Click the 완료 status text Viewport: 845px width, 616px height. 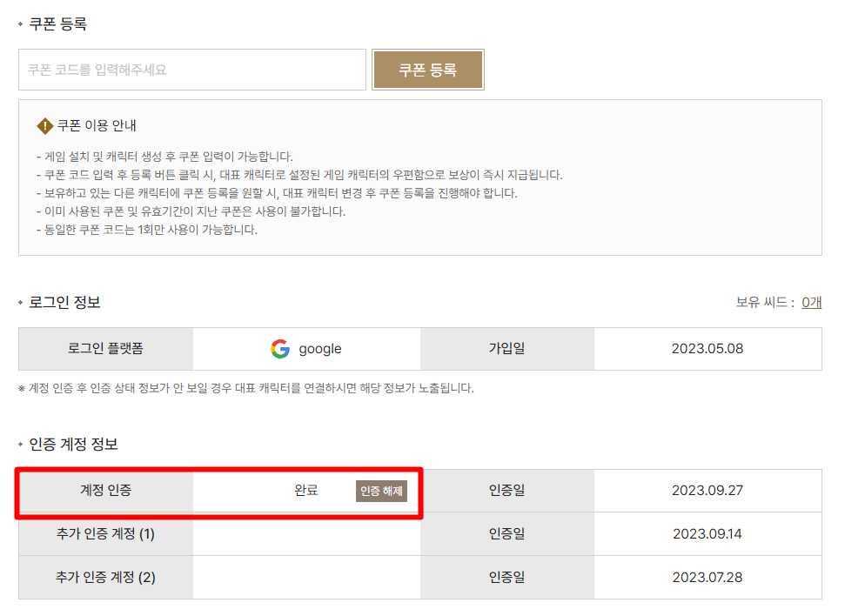306,491
